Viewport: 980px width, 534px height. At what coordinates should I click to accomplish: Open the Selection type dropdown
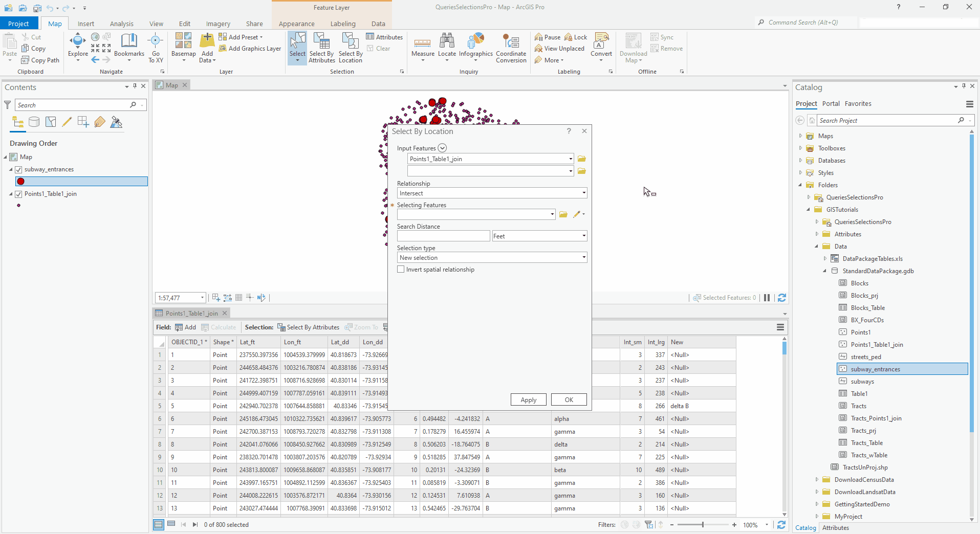pos(584,257)
